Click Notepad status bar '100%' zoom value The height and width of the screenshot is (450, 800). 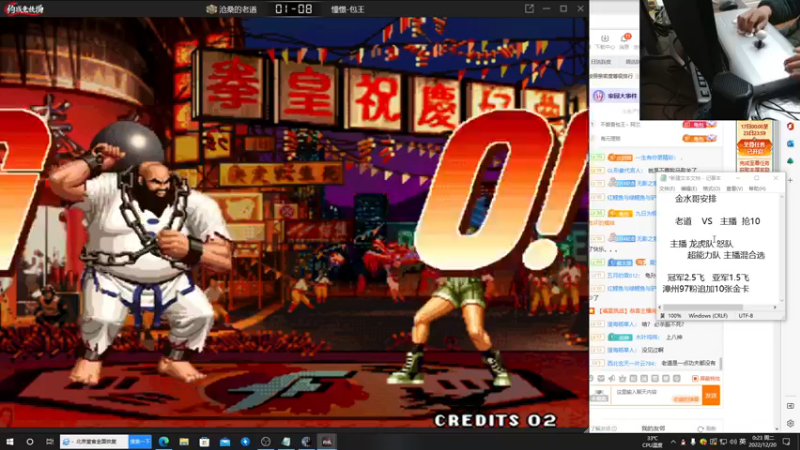[674, 316]
